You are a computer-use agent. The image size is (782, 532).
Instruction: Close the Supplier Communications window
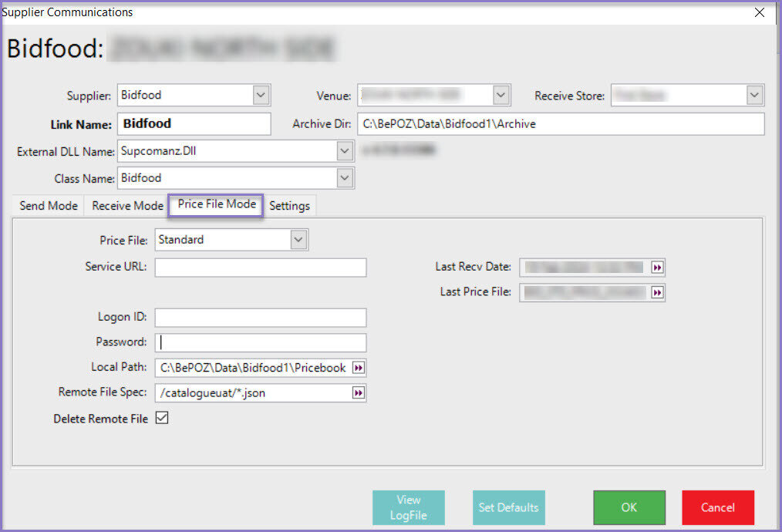(760, 12)
